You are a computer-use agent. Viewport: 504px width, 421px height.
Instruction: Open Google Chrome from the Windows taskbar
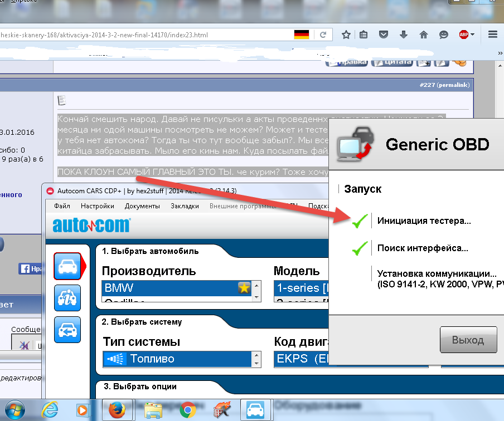188,410
